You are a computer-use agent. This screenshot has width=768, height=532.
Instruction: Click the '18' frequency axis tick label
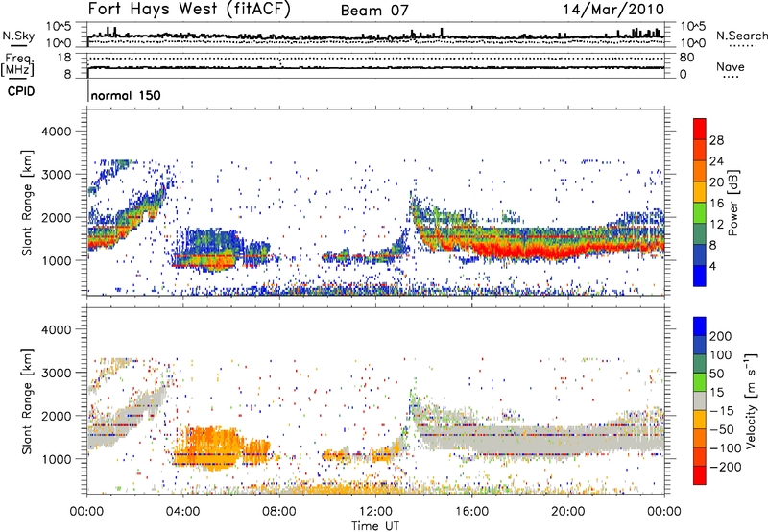coord(64,58)
